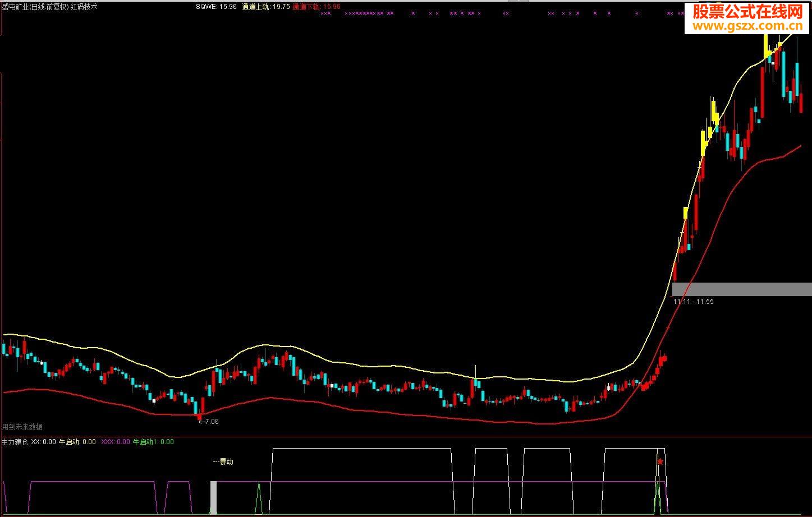Click the ←7.06 low price marker

pyautogui.click(x=209, y=422)
